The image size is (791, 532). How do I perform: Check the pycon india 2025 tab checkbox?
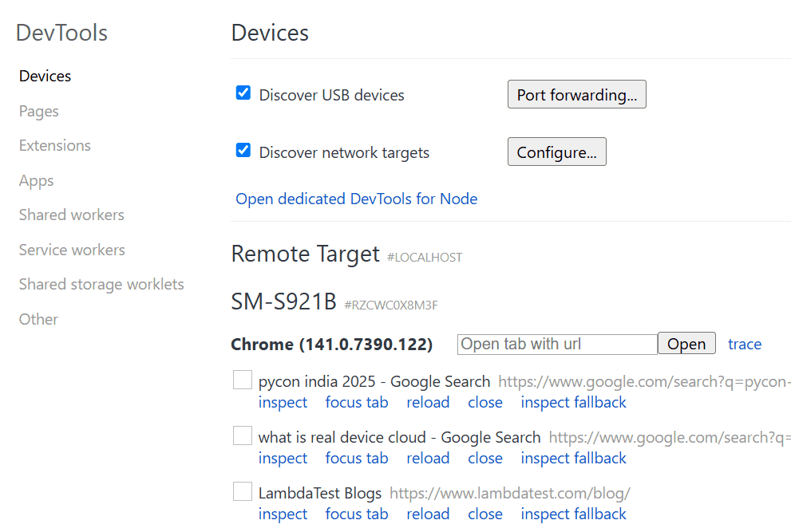coord(242,380)
